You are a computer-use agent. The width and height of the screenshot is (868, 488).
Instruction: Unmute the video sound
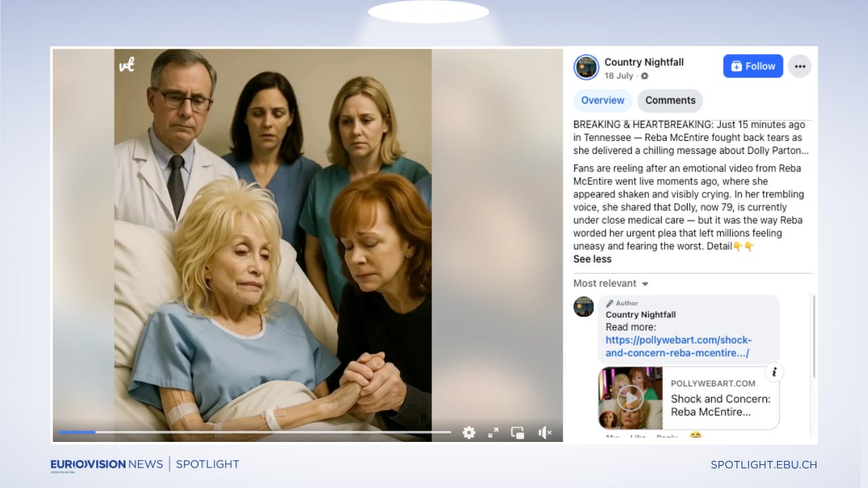click(x=545, y=432)
